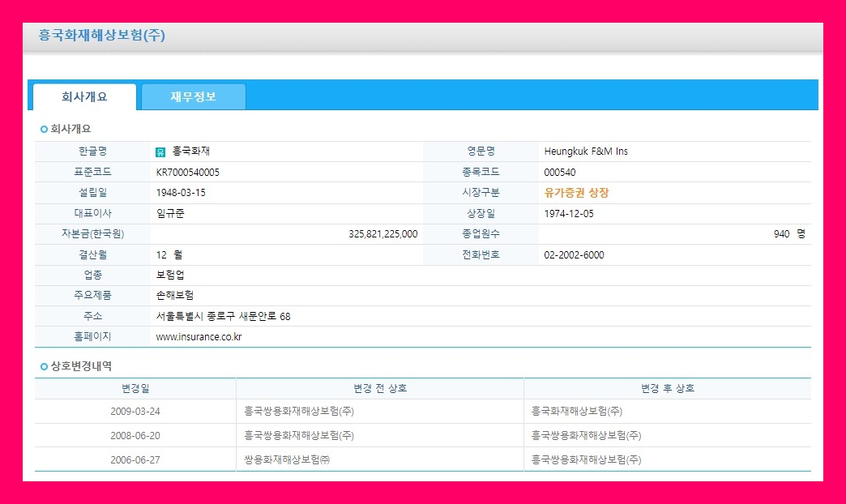
Task: Switch to the 재무정보 tab
Action: [193, 97]
